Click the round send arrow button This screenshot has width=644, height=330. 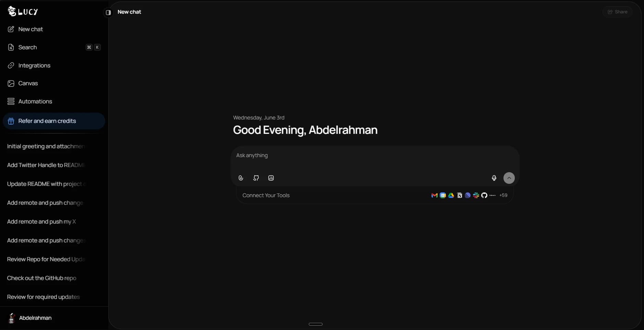tap(509, 178)
